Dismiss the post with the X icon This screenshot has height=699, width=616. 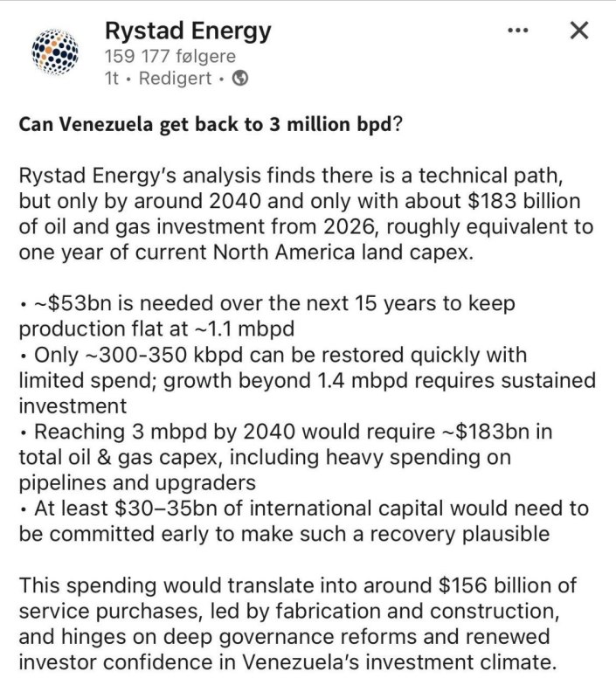click(578, 31)
